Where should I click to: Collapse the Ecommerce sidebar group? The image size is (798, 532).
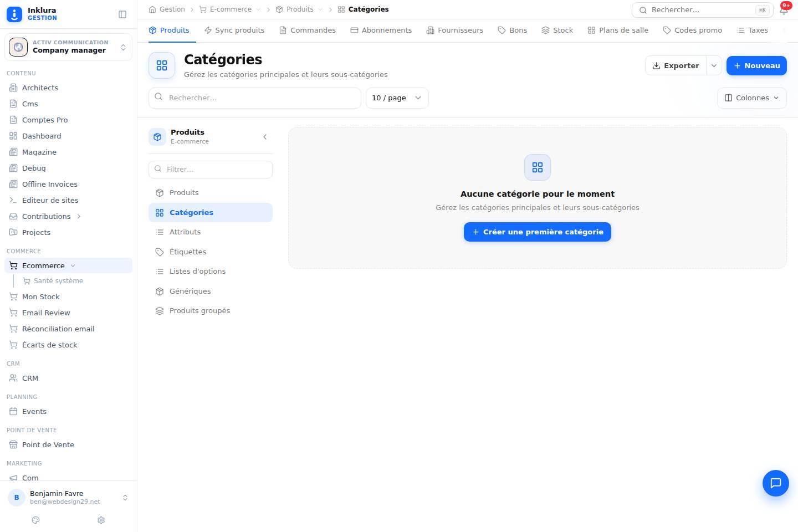point(73,265)
